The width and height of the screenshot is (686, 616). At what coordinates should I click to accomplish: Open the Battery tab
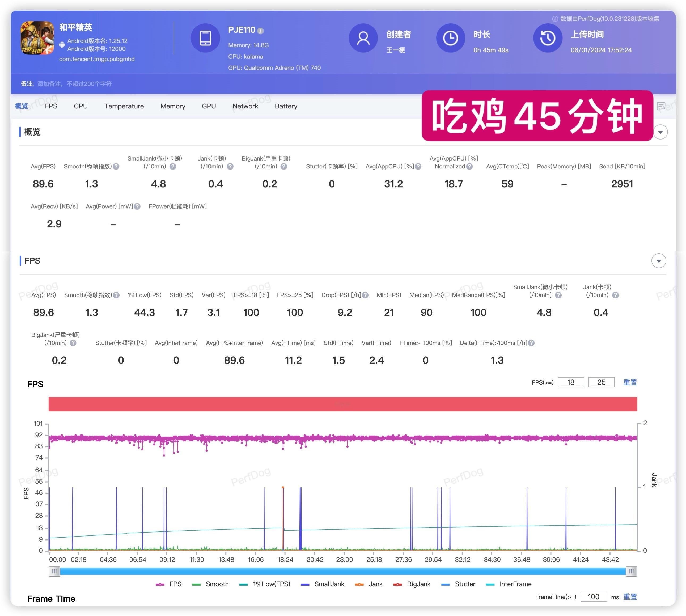click(x=286, y=106)
